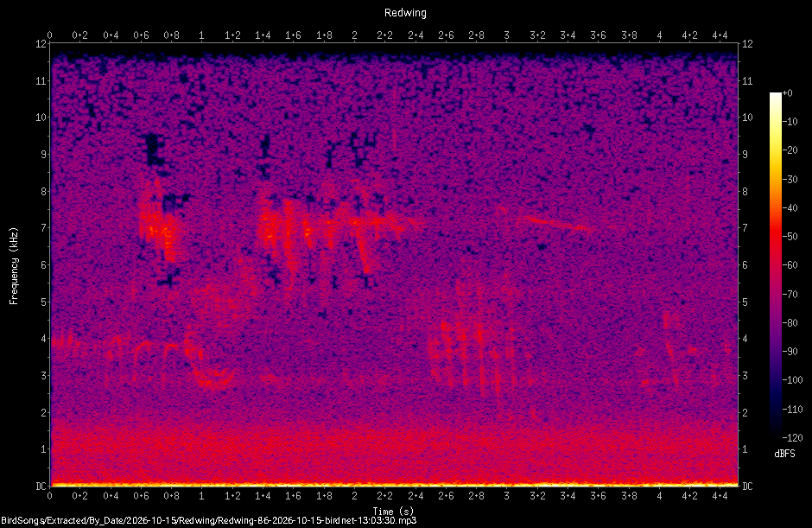Click the dBFS color gradient bar
812x528 pixels.
point(775,265)
